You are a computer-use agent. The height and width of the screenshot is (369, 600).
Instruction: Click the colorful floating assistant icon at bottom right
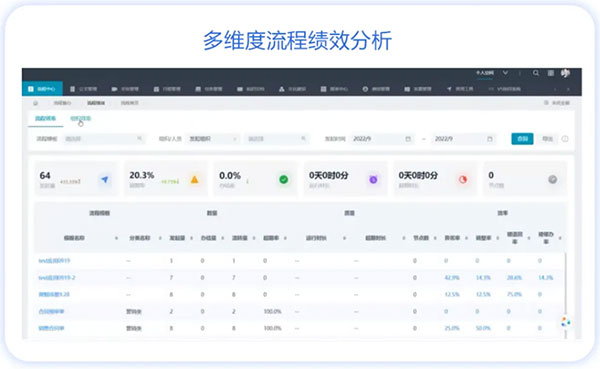click(566, 322)
